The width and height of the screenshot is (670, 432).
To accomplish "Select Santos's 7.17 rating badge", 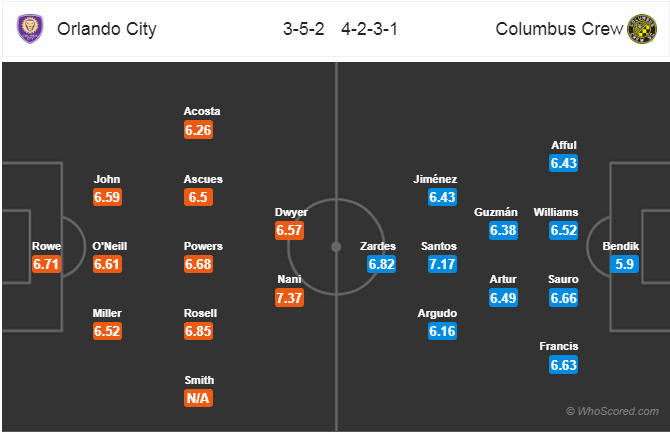I will [x=443, y=264].
